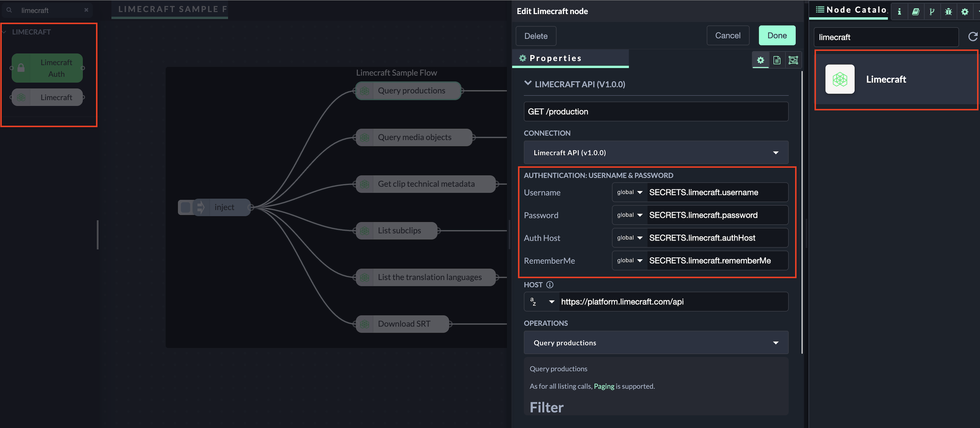Image resolution: width=980 pixels, height=428 pixels.
Task: Toggle the inject node trigger button
Action: pyautogui.click(x=185, y=207)
